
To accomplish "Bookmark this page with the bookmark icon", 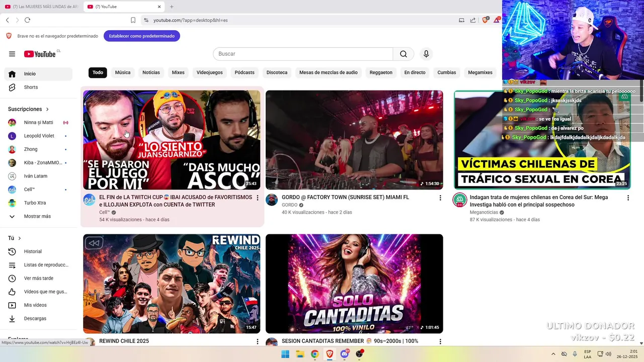I will (x=133, y=20).
